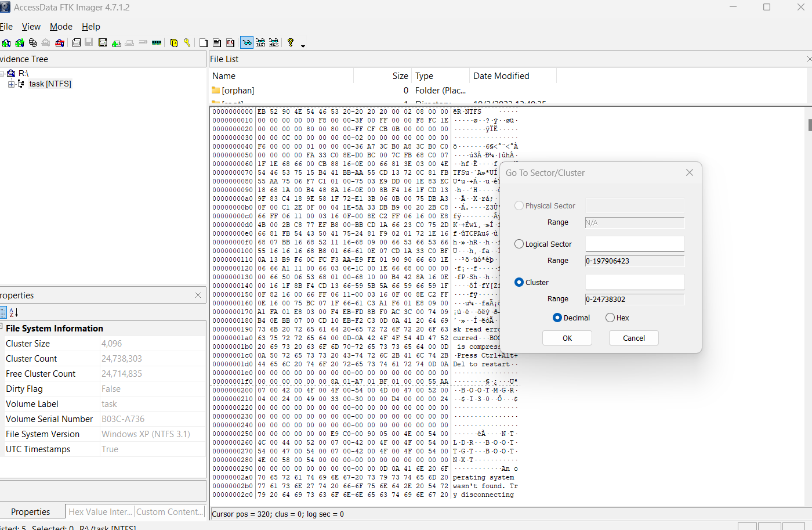Switch to text view glasses icon
Image resolution: width=812 pixels, height=530 pixels.
[260, 42]
